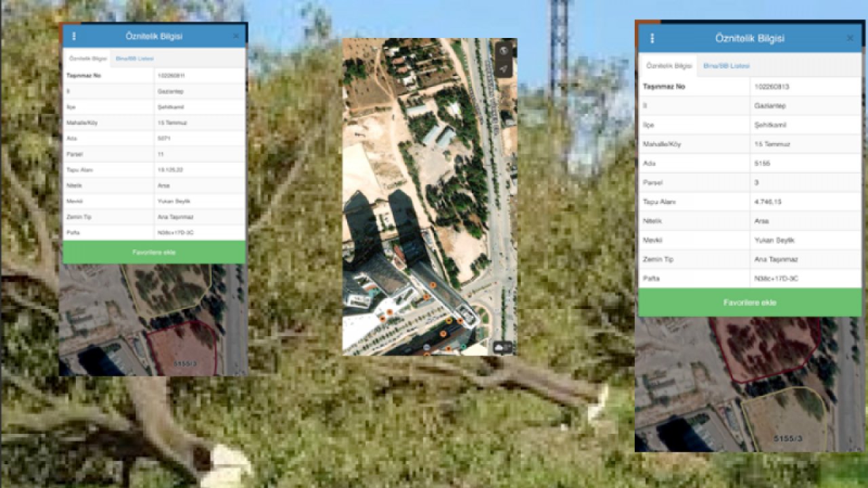Click the Tapu Alanı value 4.746,15
868x488 pixels.
(x=768, y=202)
